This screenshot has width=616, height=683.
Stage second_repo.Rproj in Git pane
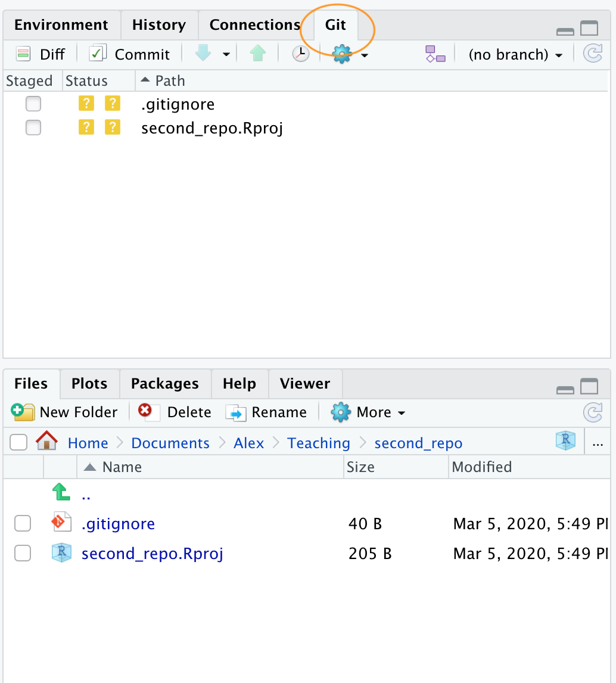coord(33,128)
